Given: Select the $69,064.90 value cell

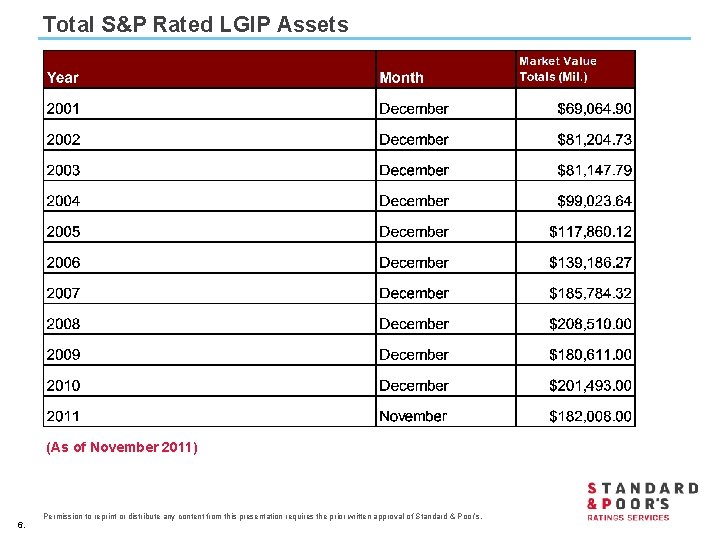Looking at the screenshot, I should [594, 109].
